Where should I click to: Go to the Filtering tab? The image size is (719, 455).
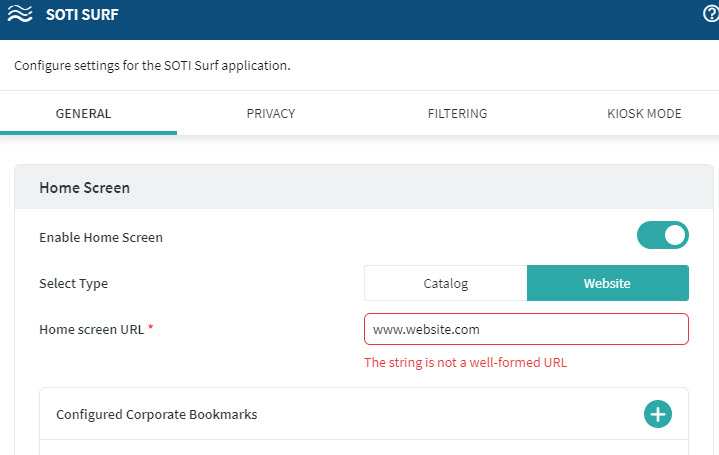coord(457,114)
